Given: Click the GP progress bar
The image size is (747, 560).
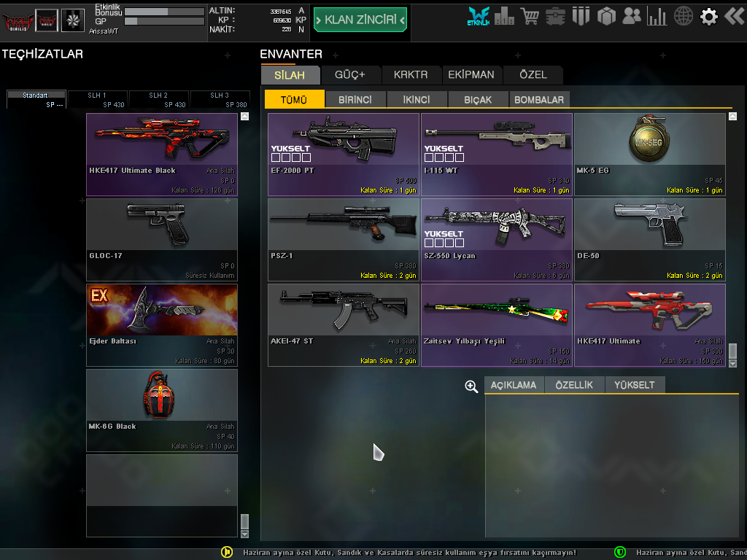Looking at the screenshot, I should click(x=164, y=21).
